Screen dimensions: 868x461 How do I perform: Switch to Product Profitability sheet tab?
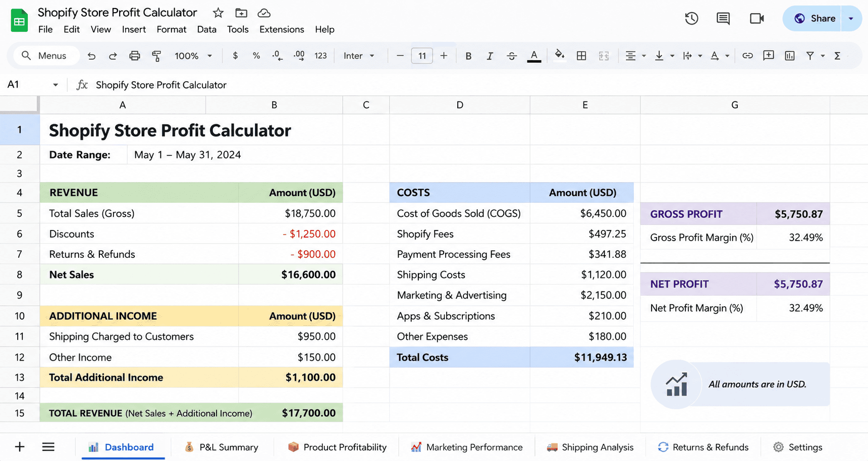pyautogui.click(x=337, y=447)
